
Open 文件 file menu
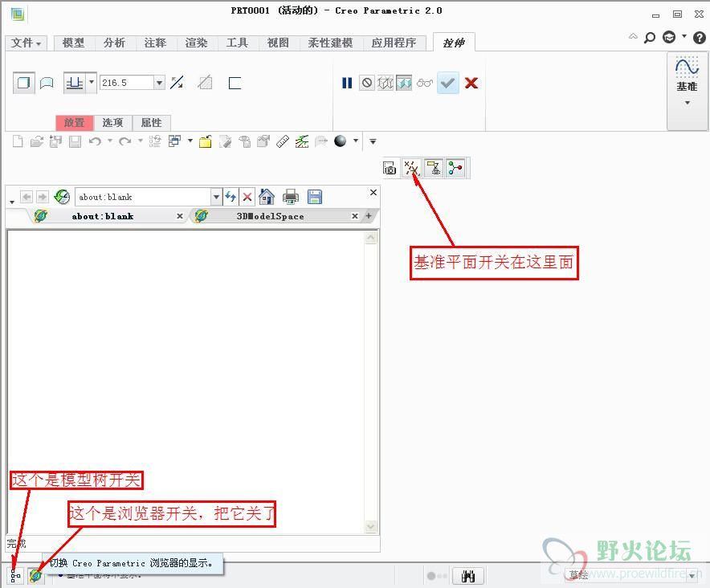(26, 43)
